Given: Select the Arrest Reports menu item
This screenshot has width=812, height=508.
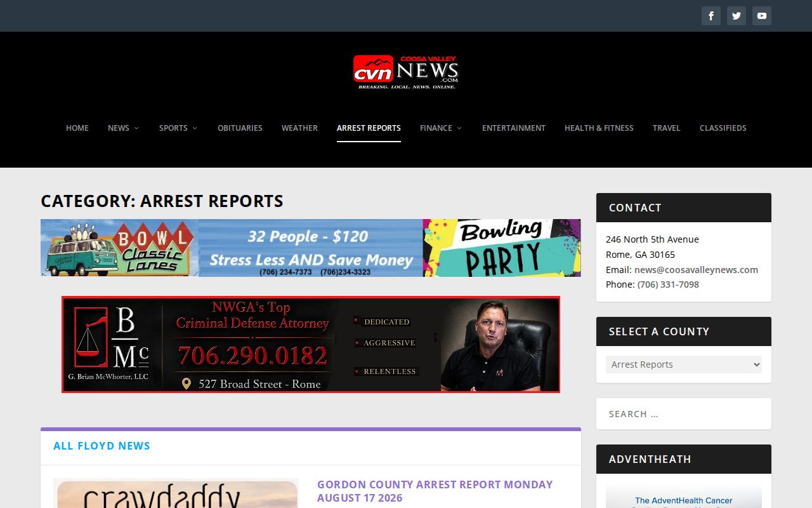Looking at the screenshot, I should [369, 128].
